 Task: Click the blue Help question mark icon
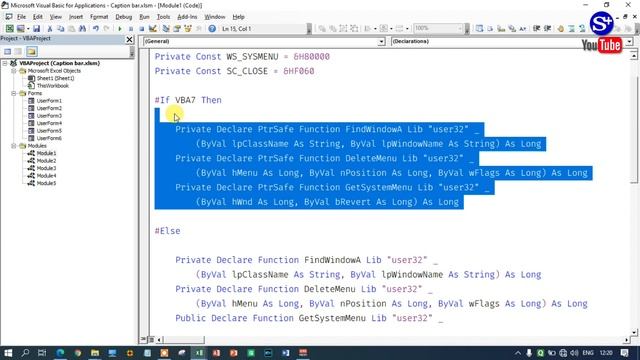coord(212,29)
